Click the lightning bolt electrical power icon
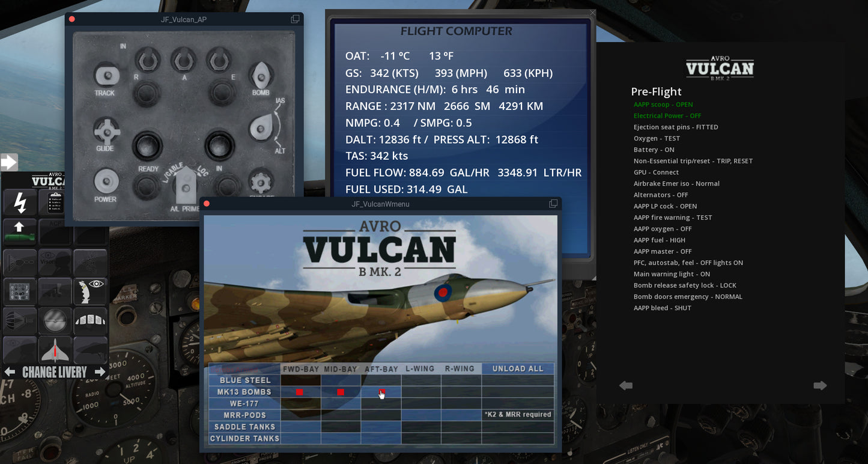 pos(20,203)
